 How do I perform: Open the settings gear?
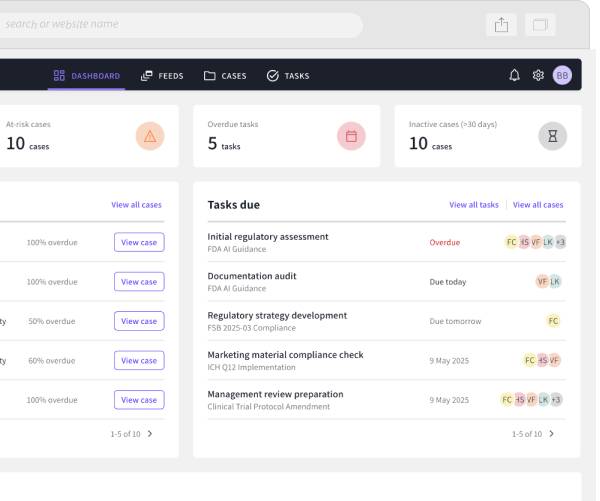tap(538, 75)
